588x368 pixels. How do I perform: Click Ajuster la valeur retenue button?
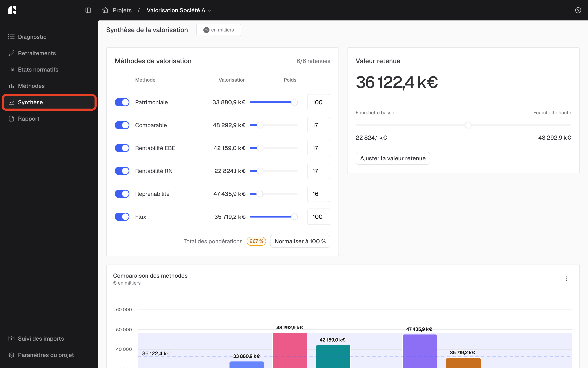(393, 158)
